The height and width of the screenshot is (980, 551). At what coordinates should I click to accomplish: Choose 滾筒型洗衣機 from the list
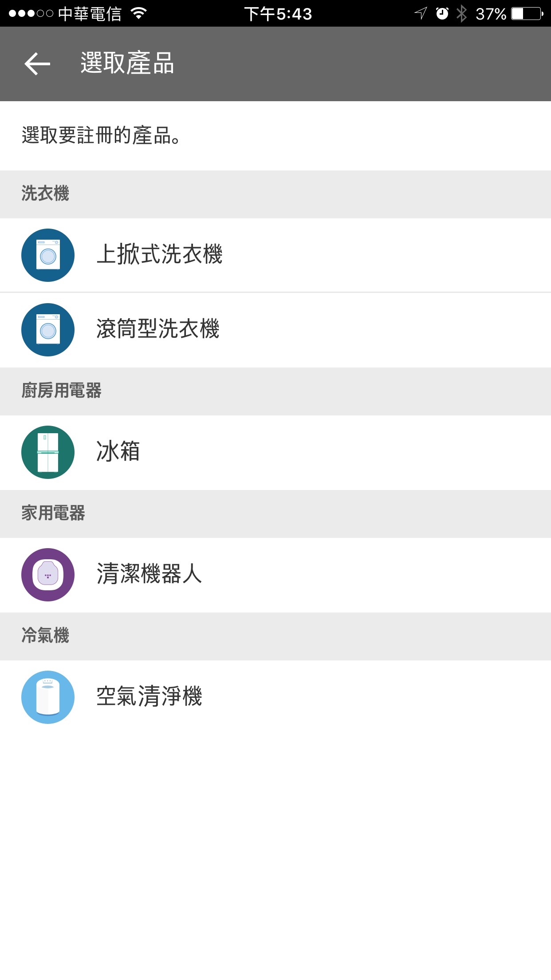tap(158, 329)
